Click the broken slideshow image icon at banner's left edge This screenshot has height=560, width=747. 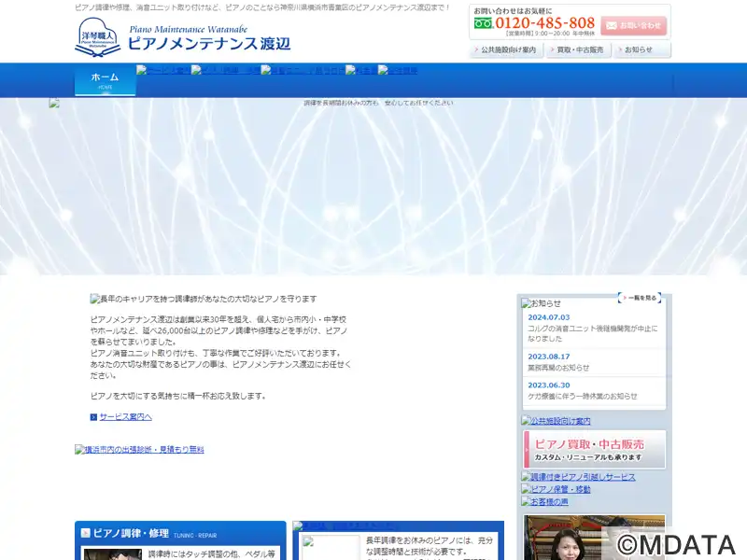(54, 103)
